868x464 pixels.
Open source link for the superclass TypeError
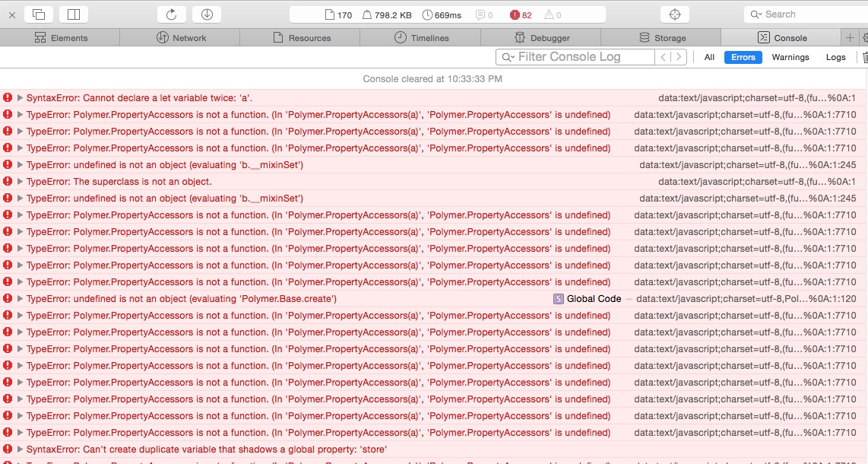(757, 182)
